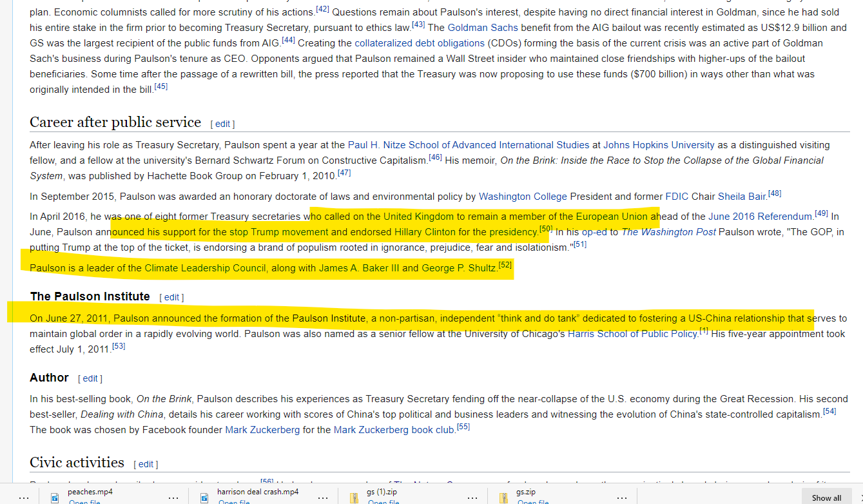Open Paul H. Nitze School link
This screenshot has width=863, height=504.
pyautogui.click(x=469, y=144)
